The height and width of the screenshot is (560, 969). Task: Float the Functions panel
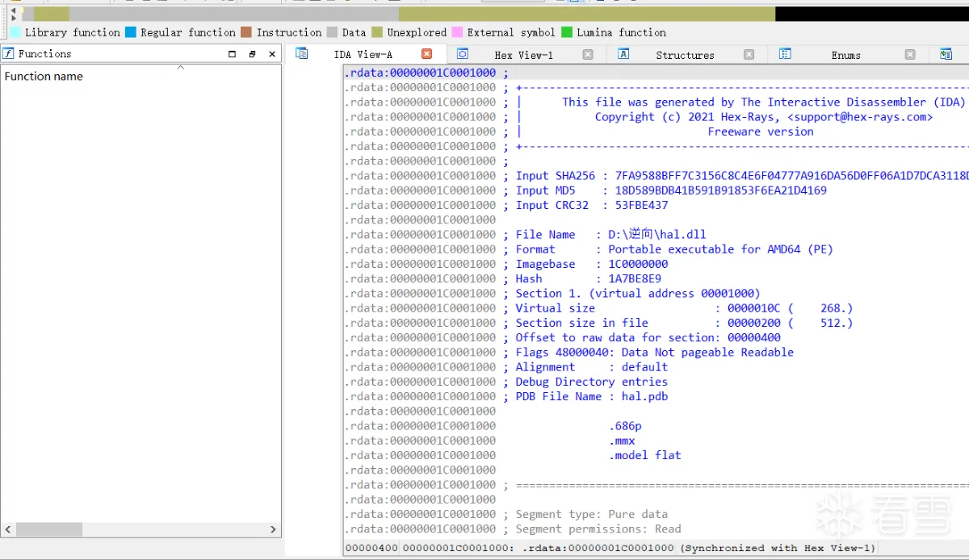[x=252, y=54]
